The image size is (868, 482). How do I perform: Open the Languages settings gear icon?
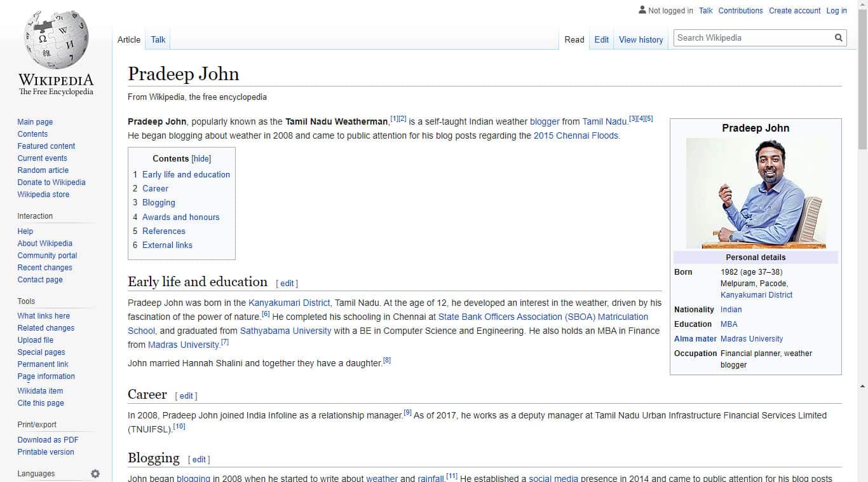[95, 474]
